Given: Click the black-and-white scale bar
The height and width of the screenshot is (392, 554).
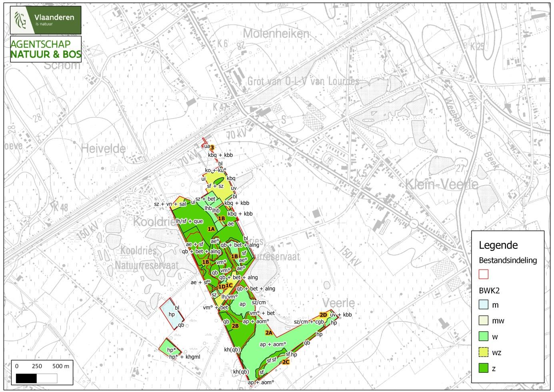Looking at the screenshot, I should point(37,378).
